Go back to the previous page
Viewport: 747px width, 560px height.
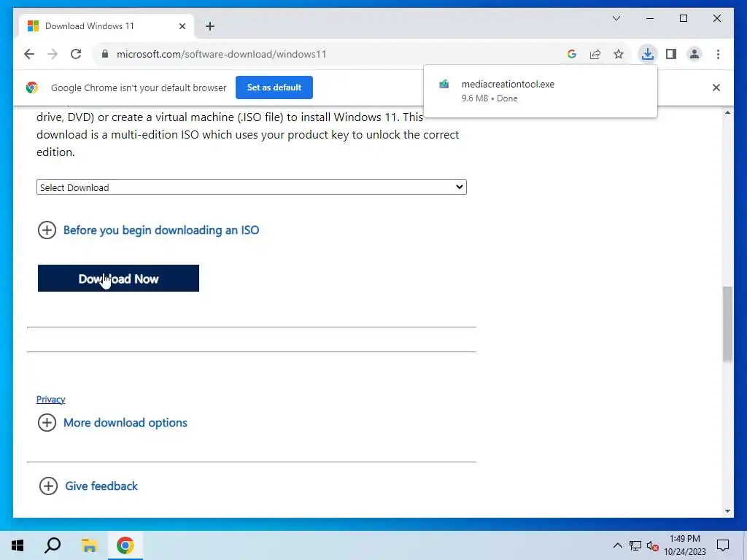click(29, 54)
